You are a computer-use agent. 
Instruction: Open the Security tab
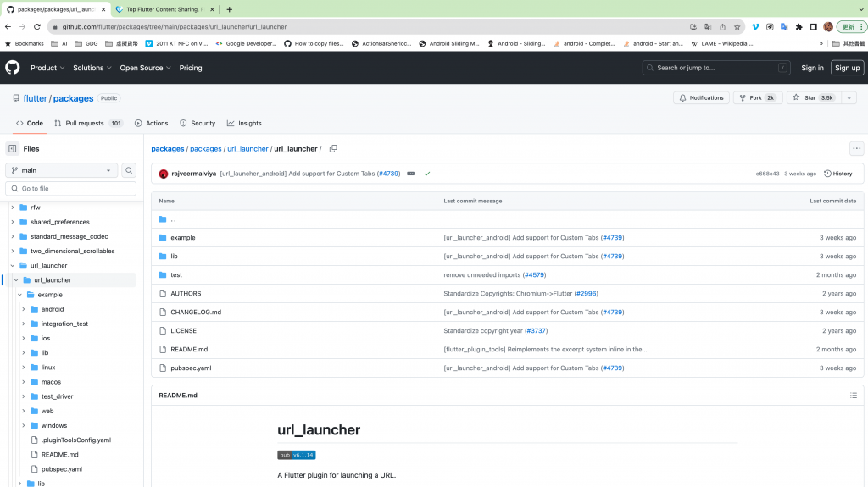(198, 123)
